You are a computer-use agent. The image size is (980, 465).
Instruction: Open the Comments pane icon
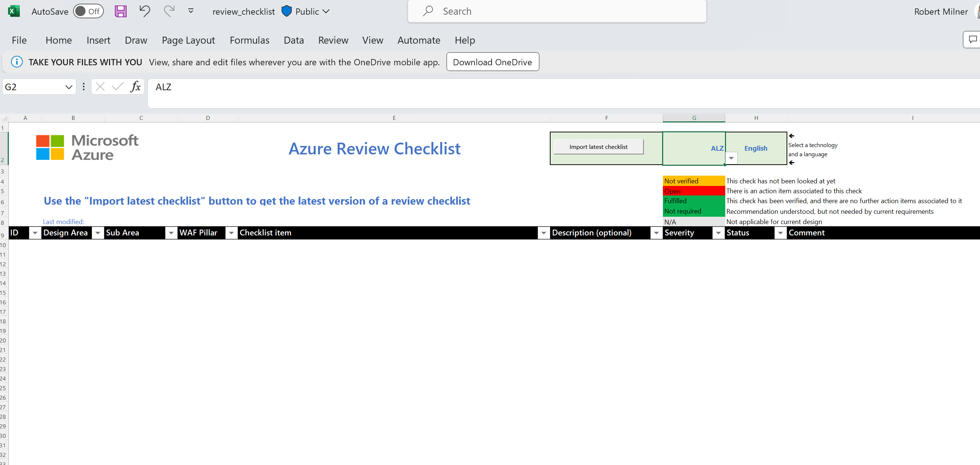[x=972, y=40]
